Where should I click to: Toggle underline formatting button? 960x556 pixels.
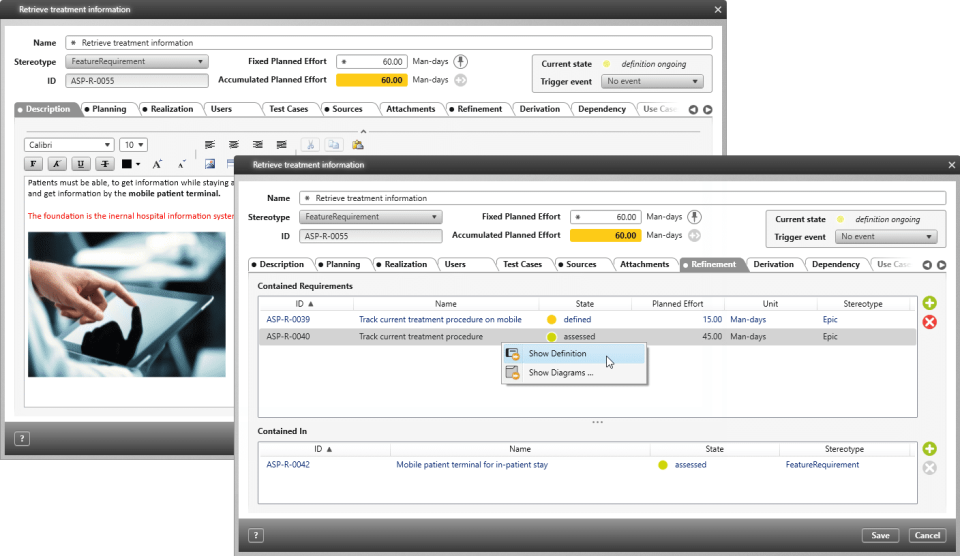tap(80, 164)
